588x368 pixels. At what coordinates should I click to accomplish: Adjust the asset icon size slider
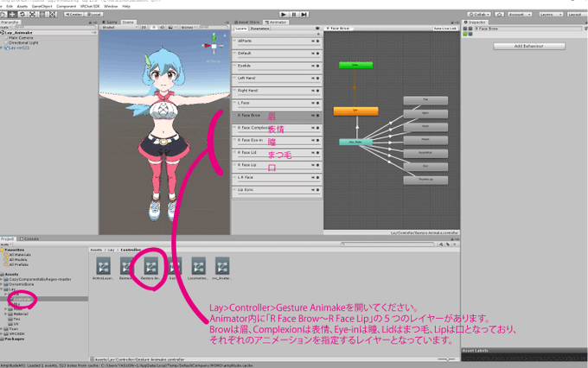click(x=447, y=359)
